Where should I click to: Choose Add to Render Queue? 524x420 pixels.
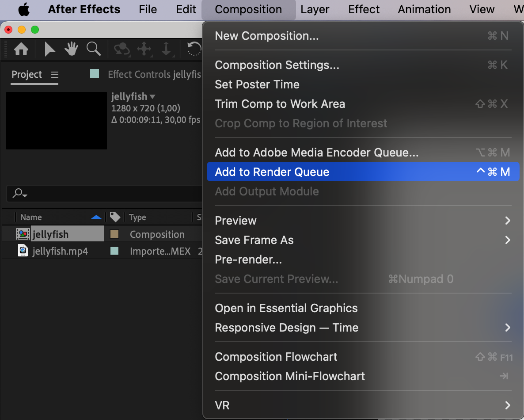coord(272,172)
